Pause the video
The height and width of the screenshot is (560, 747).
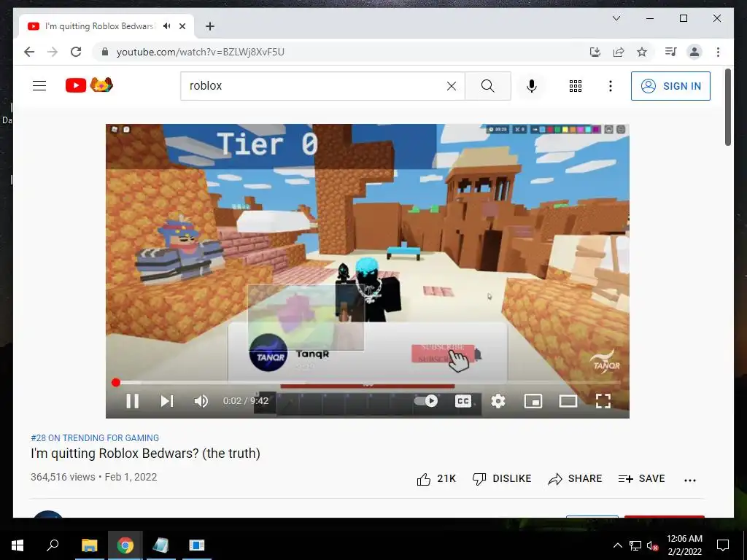pyautogui.click(x=133, y=401)
